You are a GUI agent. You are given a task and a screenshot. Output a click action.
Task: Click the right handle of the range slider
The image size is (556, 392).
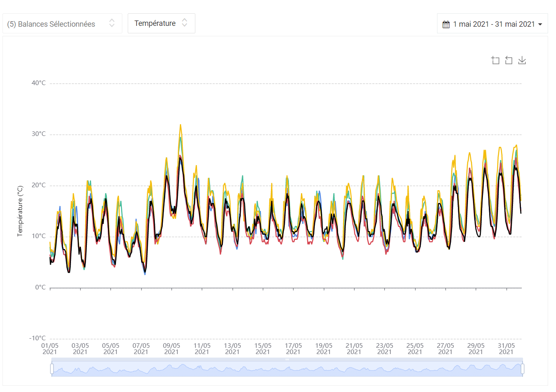click(x=523, y=369)
